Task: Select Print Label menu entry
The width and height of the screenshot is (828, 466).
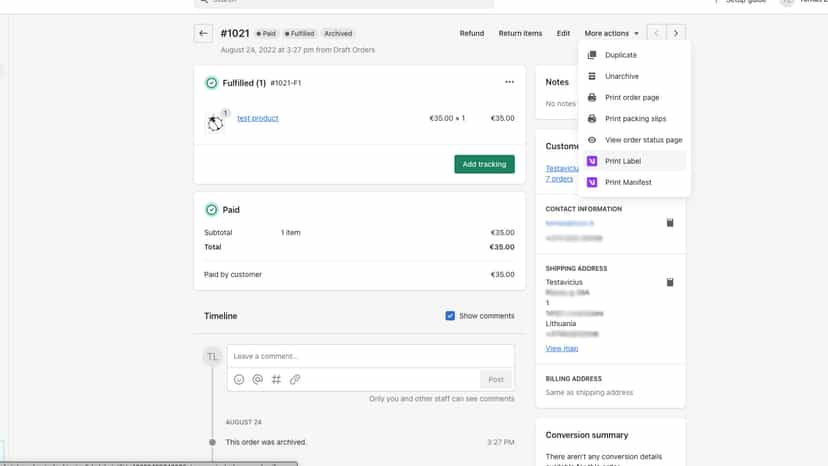Action: [x=634, y=161]
